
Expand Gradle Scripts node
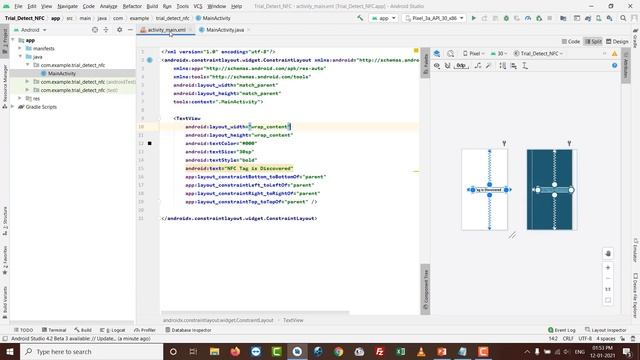[x=13, y=107]
